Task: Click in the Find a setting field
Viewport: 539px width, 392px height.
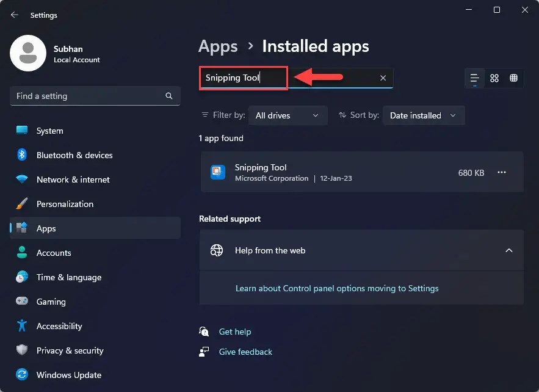Action: (x=95, y=96)
